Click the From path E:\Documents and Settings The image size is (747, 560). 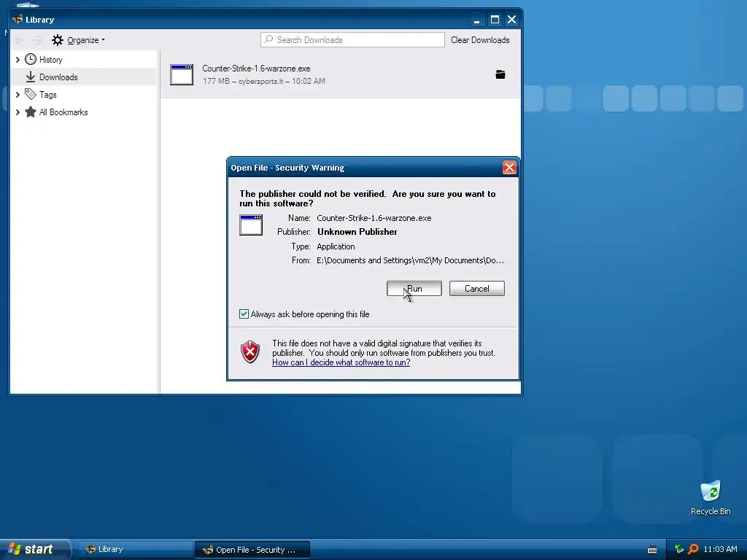410,260
